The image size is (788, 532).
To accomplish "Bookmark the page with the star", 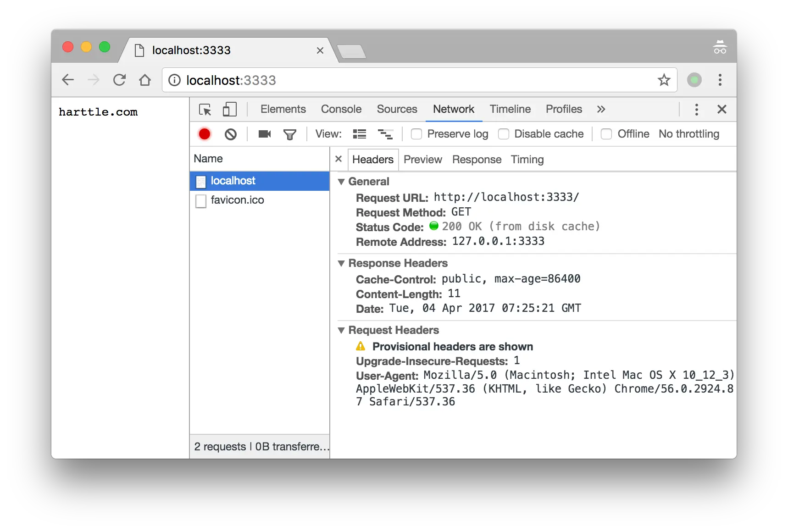I will [664, 80].
